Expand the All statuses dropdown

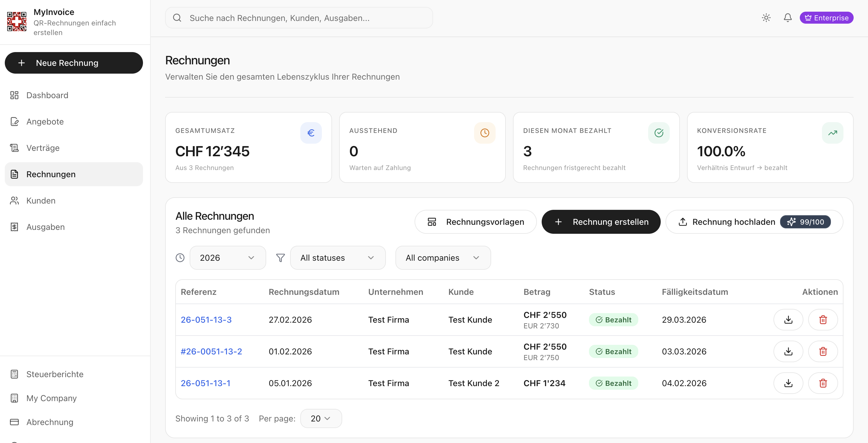pos(337,258)
